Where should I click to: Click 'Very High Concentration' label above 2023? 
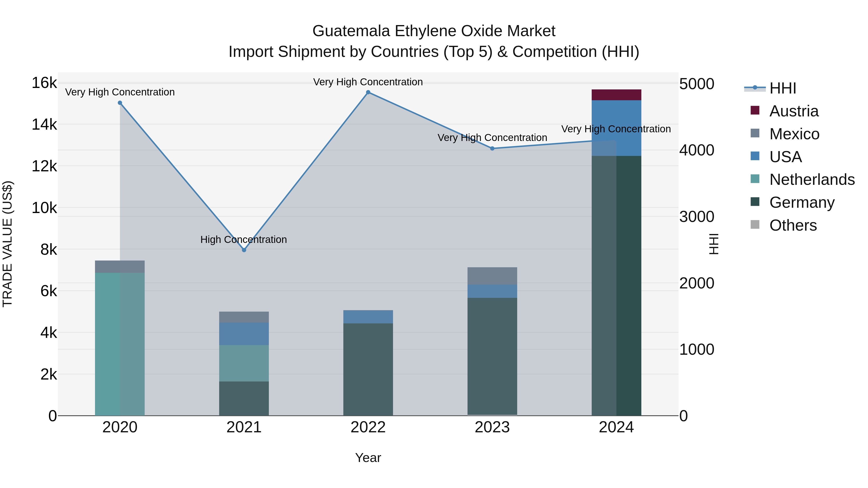click(492, 138)
